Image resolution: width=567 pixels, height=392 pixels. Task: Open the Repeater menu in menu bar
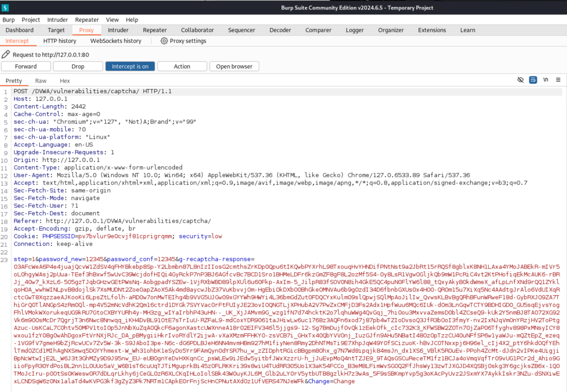(87, 20)
